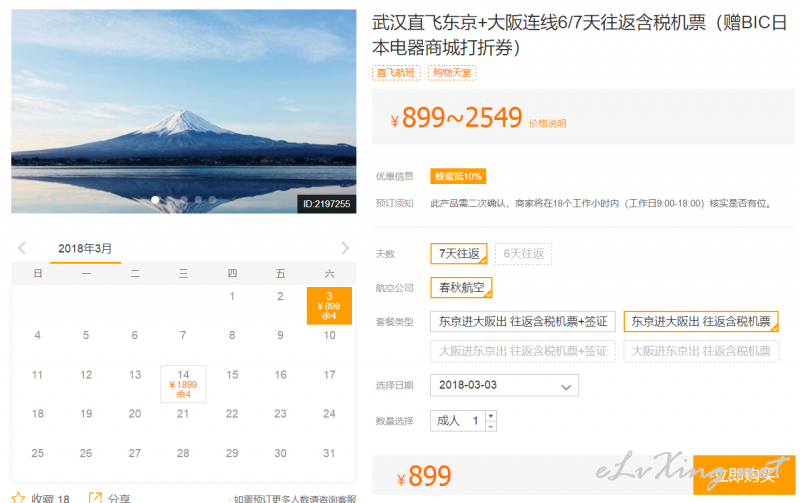Click calendar date 1
This screenshot has width=800, height=503.
232,296
